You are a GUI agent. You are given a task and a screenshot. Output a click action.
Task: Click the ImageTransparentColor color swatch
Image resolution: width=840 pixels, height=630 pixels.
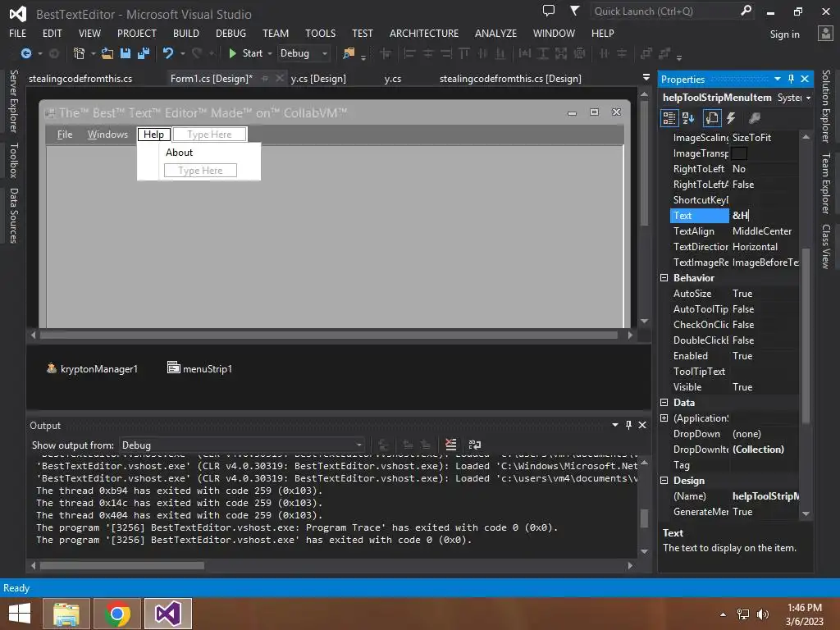coord(739,153)
